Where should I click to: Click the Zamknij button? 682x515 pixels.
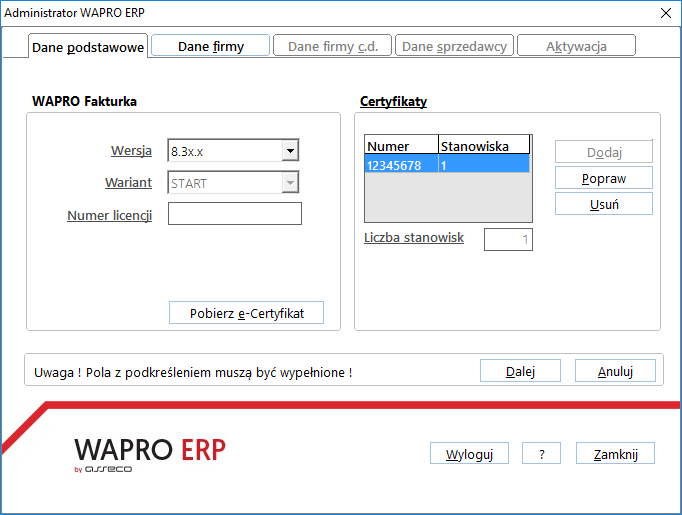click(x=615, y=454)
